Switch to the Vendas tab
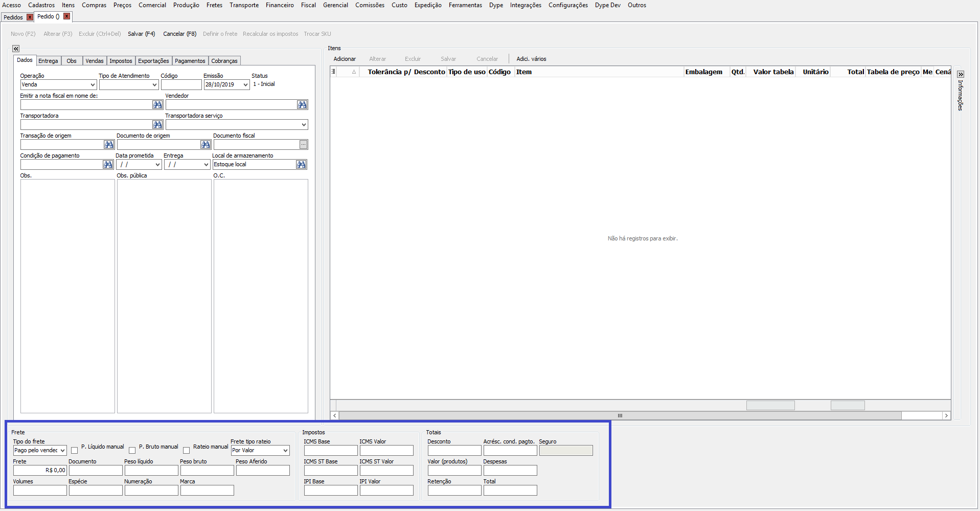Image resolution: width=980 pixels, height=511 pixels. 95,61
